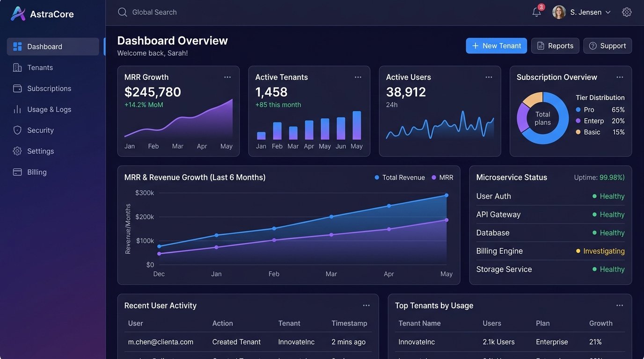
Task: Open the Active Users card options menu
Action: (489, 77)
